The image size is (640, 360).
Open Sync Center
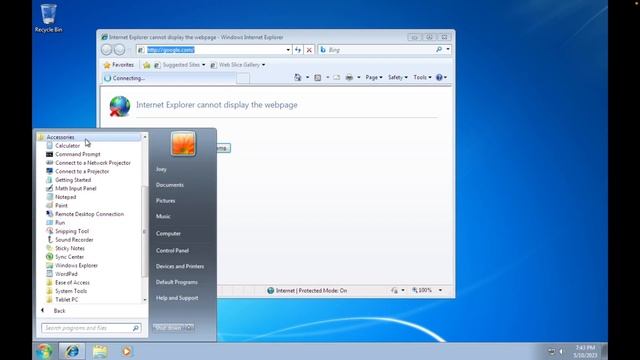tap(69, 257)
